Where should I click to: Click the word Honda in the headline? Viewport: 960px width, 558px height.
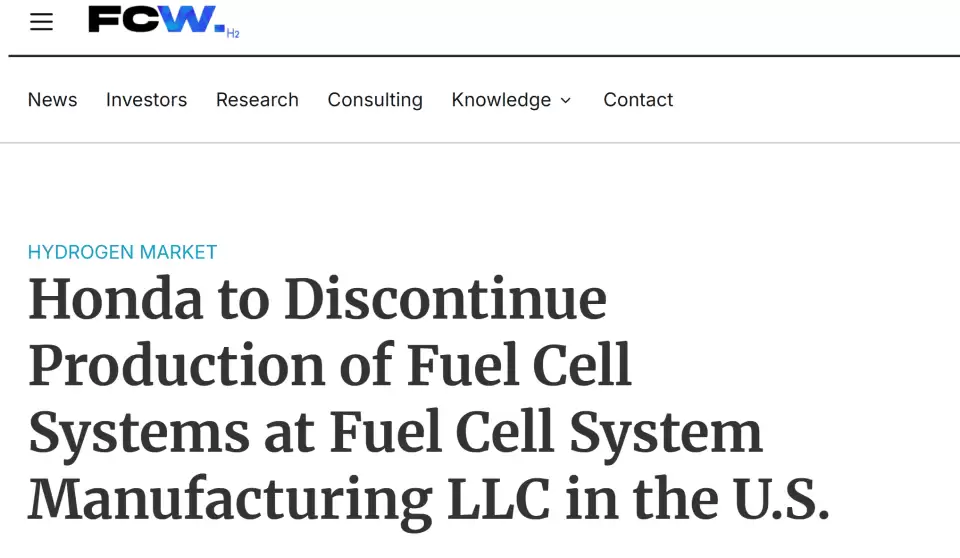click(116, 299)
